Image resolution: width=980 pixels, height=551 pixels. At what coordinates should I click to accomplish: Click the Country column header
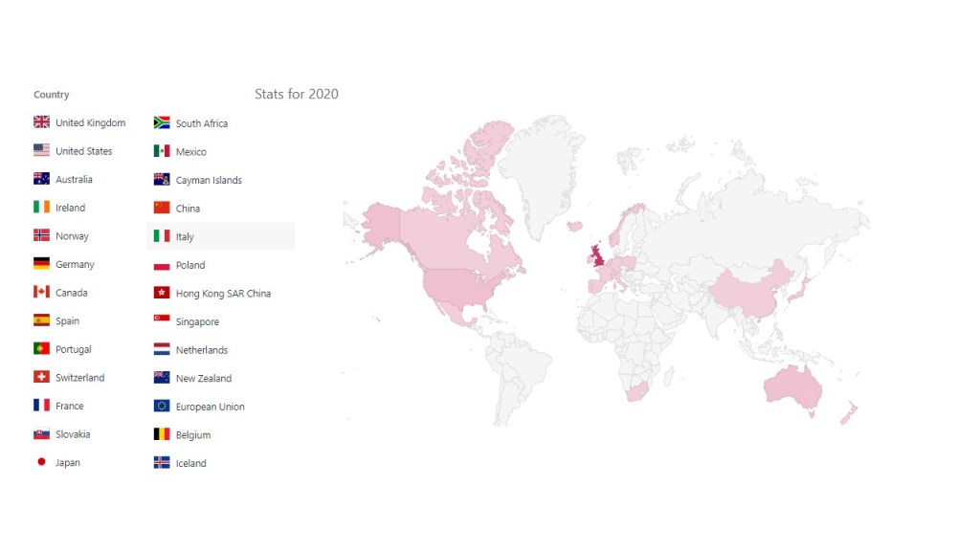pos(52,95)
